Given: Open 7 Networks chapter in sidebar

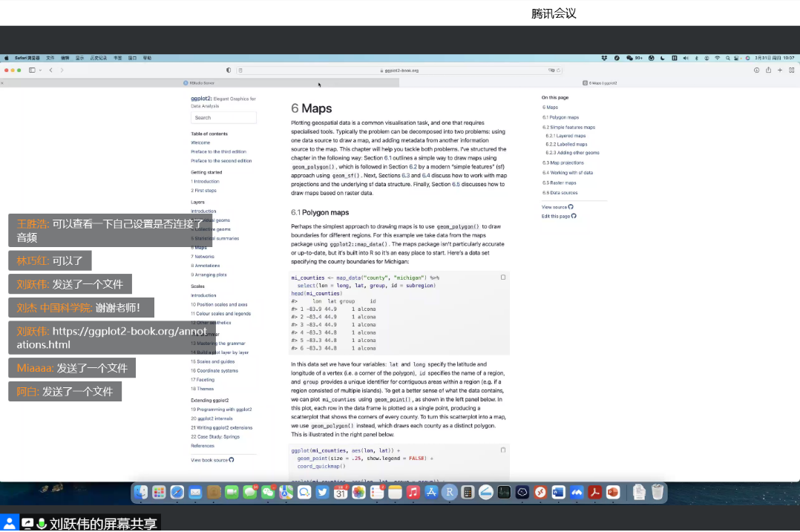Looking at the screenshot, I should click(x=203, y=257).
